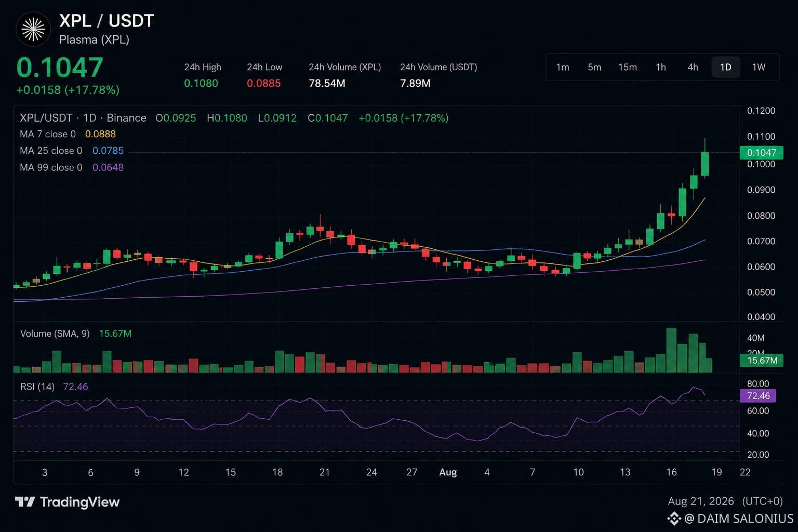Click the Volume (SMA, 9) indicator label
Screen dimensions: 798x532
coord(55,334)
